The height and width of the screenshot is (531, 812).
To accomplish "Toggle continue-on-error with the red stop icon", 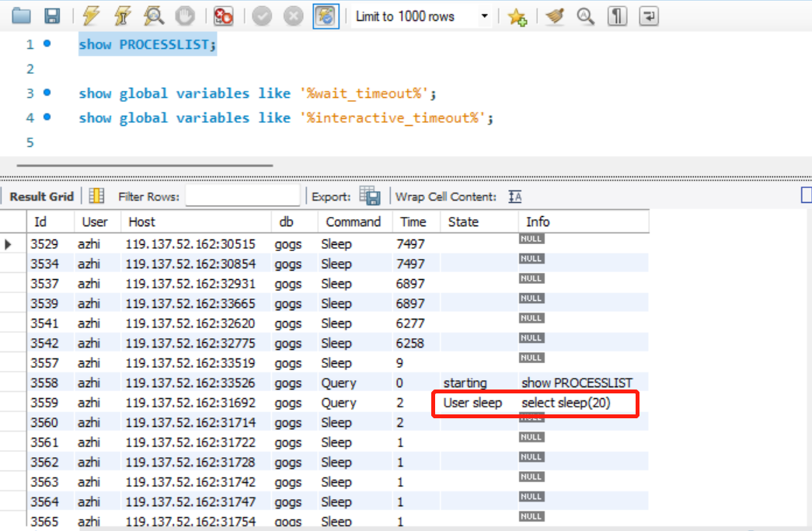I will (223, 16).
